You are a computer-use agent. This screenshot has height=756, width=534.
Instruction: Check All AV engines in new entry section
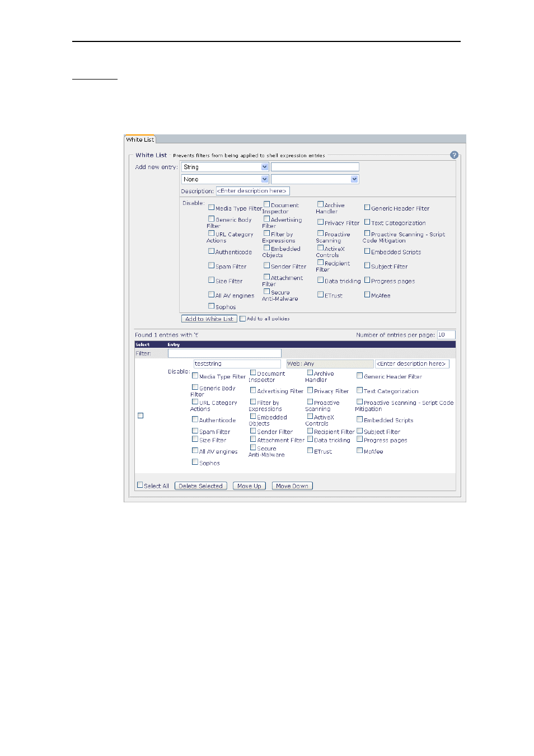click(x=212, y=295)
